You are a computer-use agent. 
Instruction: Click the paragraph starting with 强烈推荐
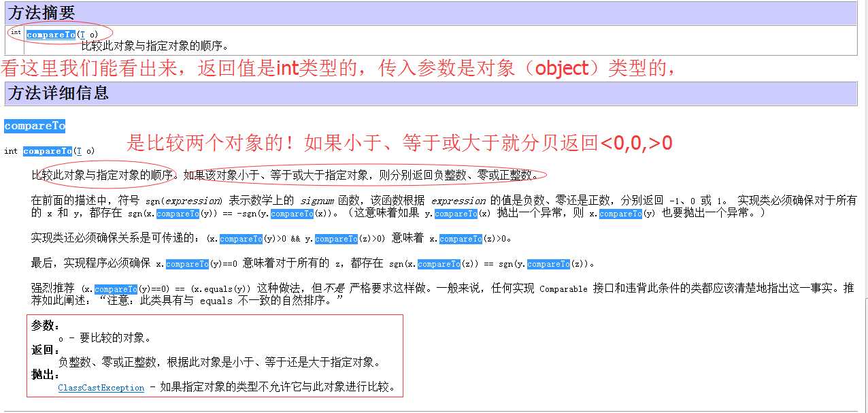[x=443, y=294]
